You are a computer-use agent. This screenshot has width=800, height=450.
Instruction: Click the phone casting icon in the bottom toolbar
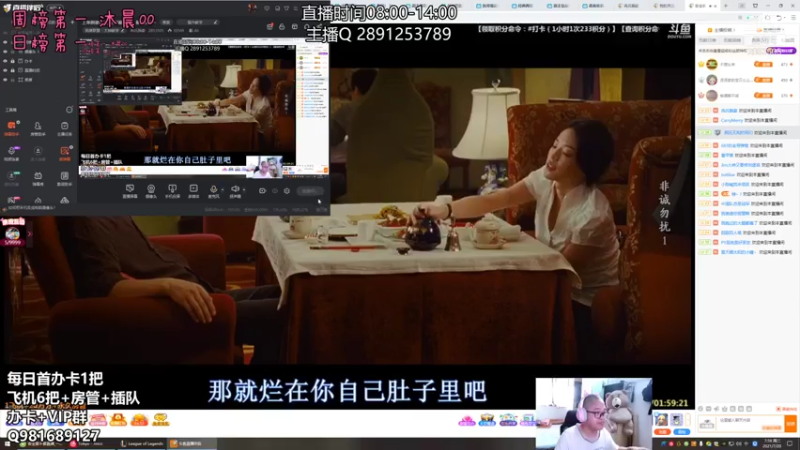pos(172,191)
